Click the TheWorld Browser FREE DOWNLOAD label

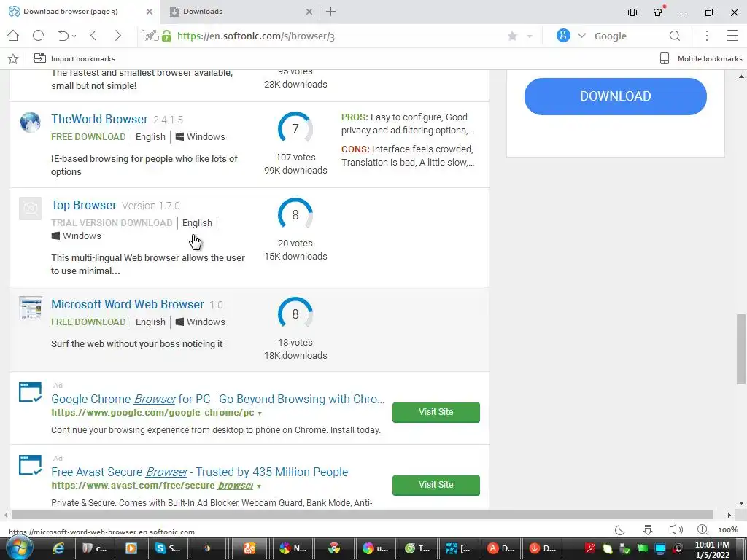(x=88, y=136)
